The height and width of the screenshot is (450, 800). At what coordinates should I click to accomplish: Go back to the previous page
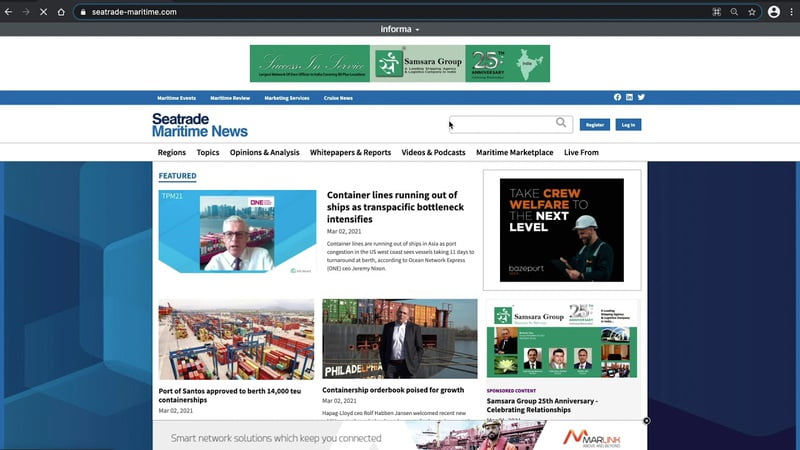(x=8, y=12)
